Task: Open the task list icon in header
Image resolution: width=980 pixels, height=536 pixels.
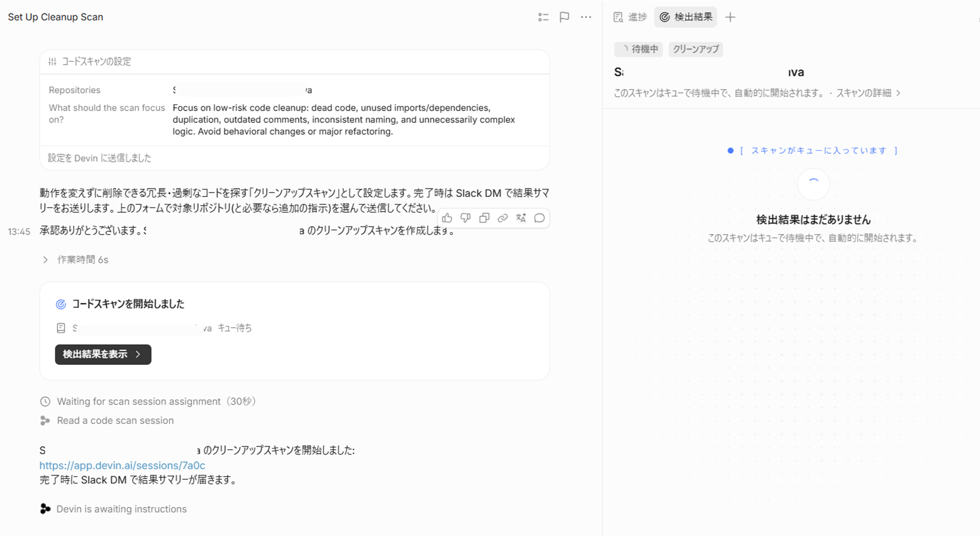Action: 543,17
